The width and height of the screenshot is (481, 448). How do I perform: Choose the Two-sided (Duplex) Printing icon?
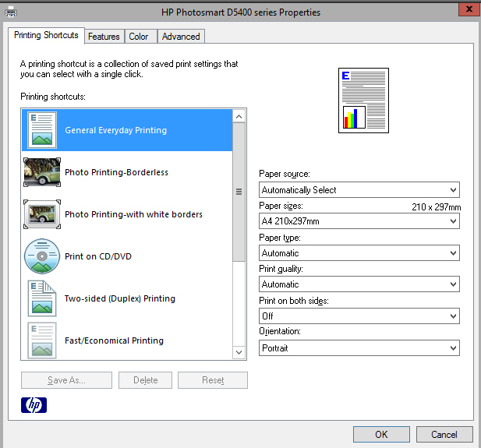coord(42,298)
